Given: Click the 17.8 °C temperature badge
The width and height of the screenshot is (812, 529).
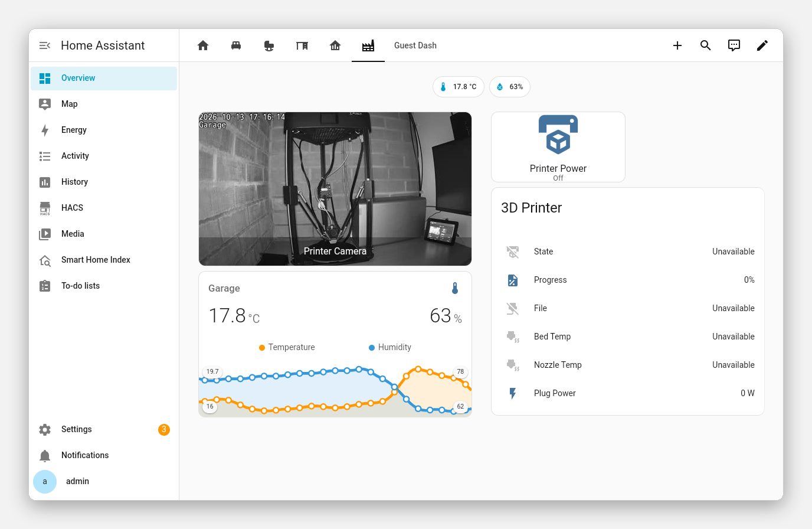Looking at the screenshot, I should tap(459, 87).
